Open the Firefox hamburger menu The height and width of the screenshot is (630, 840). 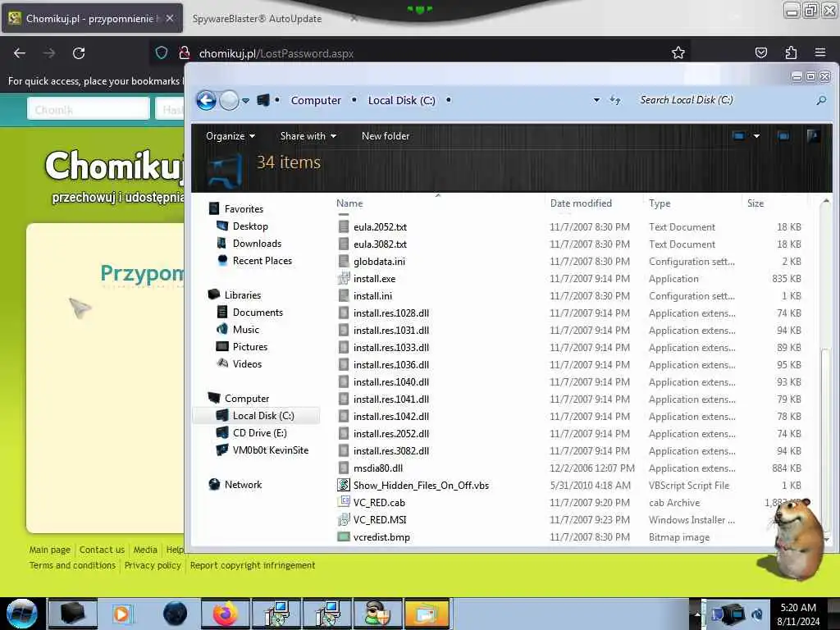coord(819,52)
